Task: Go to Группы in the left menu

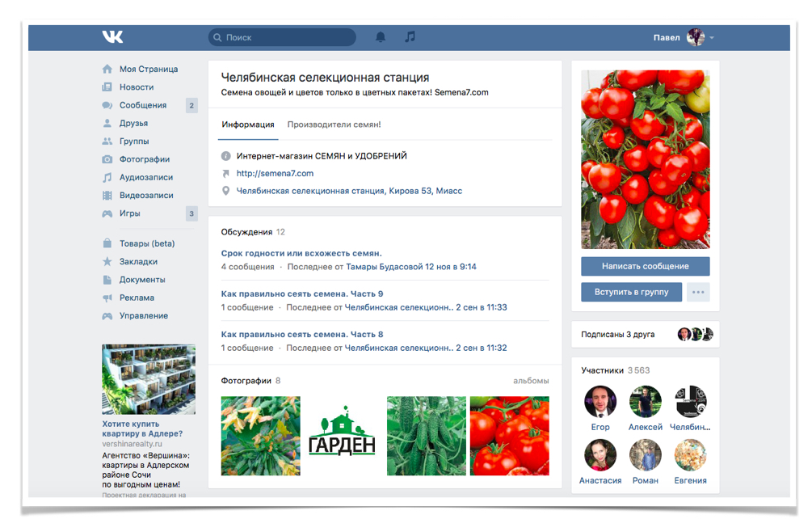Action: pos(134,141)
